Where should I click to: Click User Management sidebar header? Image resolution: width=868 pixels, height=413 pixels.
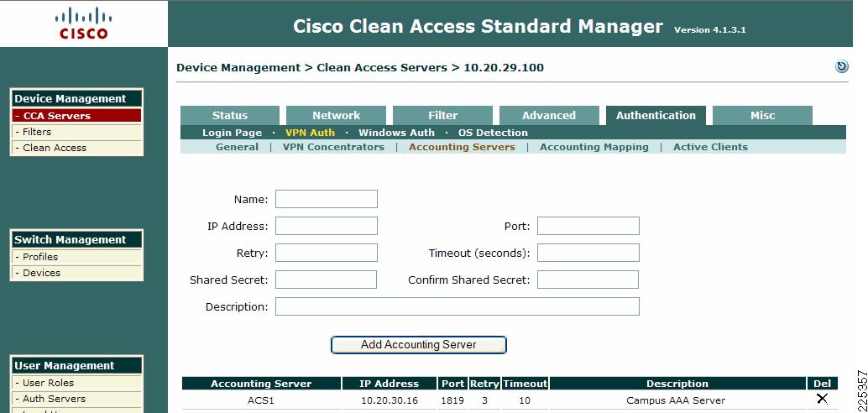[x=76, y=365]
